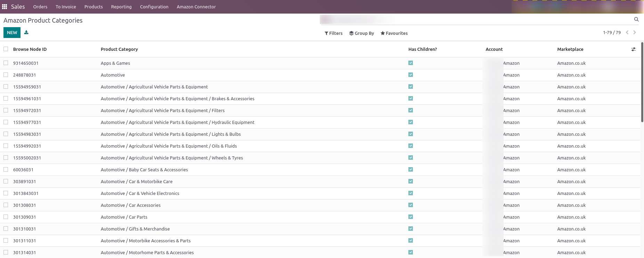Sort by Product Category column header

(119, 49)
